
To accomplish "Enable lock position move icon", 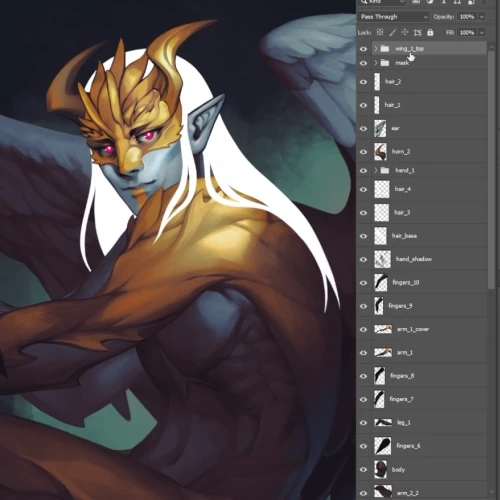I will pyautogui.click(x=405, y=32).
